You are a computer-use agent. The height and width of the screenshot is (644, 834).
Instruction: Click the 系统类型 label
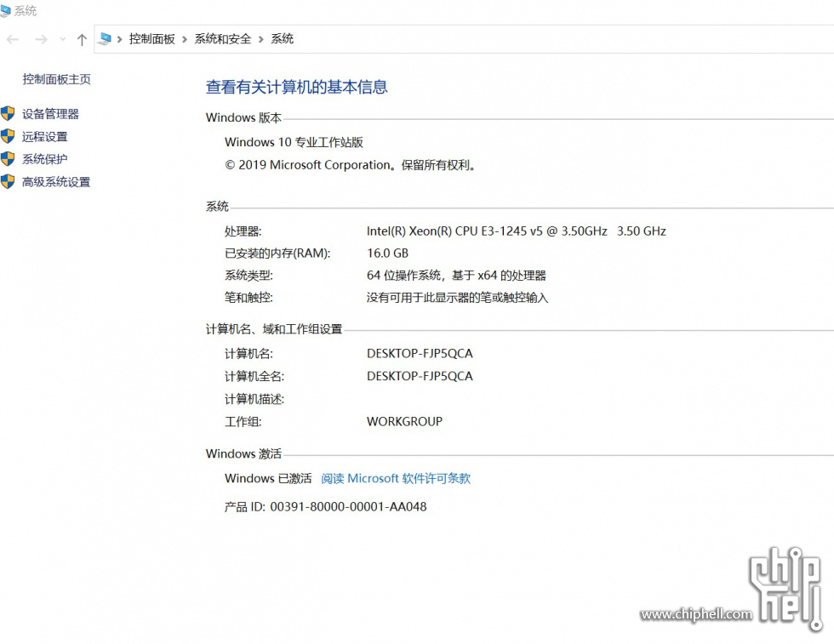click(248, 276)
